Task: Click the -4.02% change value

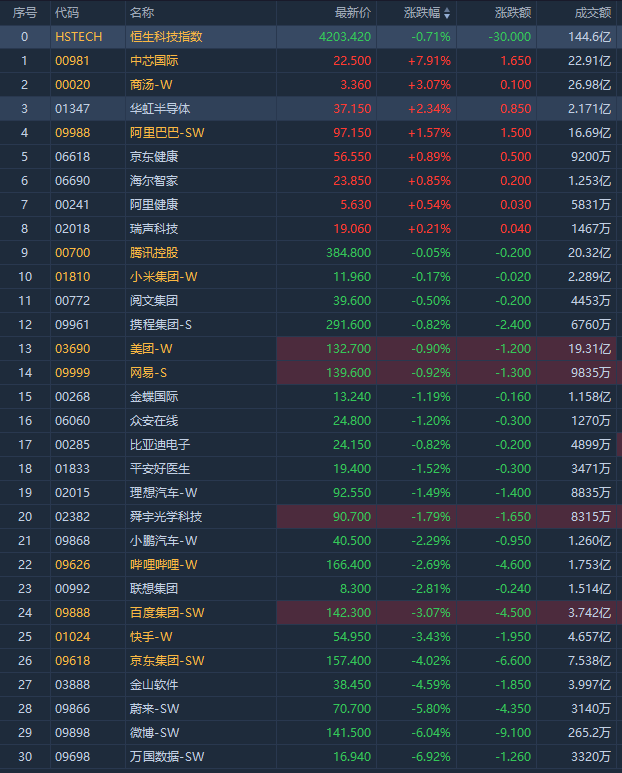Action: [431, 661]
